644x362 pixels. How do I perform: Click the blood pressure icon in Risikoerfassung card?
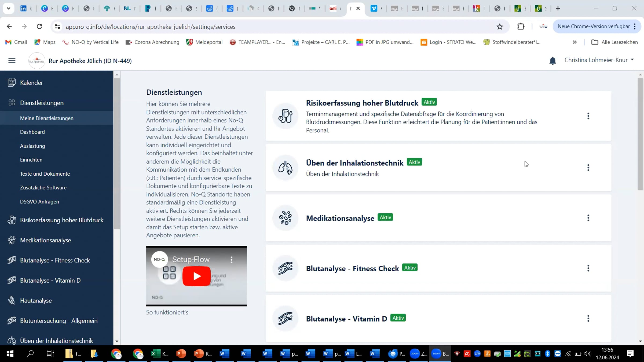coord(285,116)
